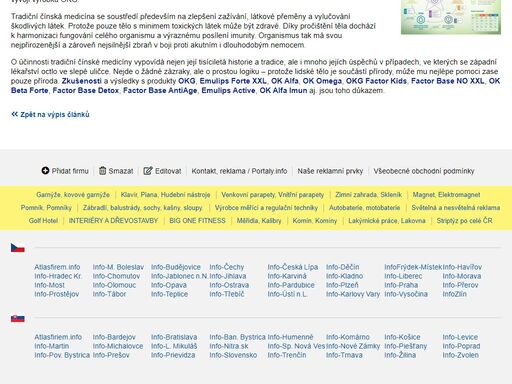
Task: Open Info-M. Boleslav portal link
Action: (x=118, y=267)
